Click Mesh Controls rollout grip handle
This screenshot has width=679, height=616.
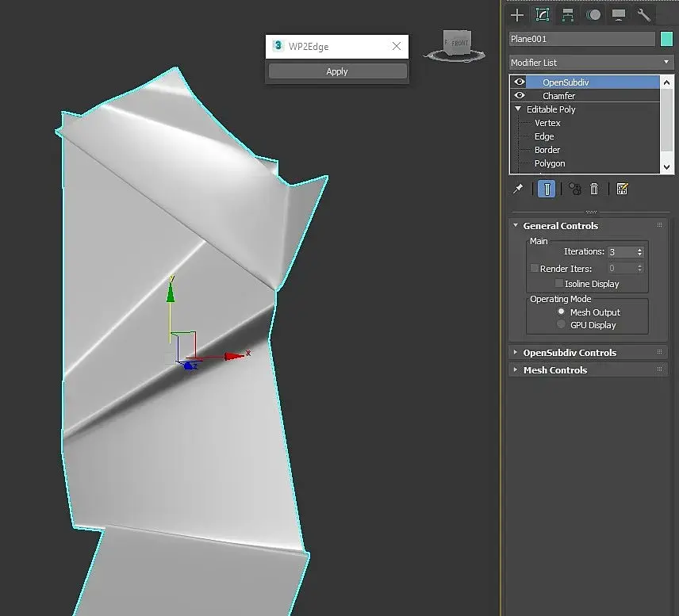[659, 369]
